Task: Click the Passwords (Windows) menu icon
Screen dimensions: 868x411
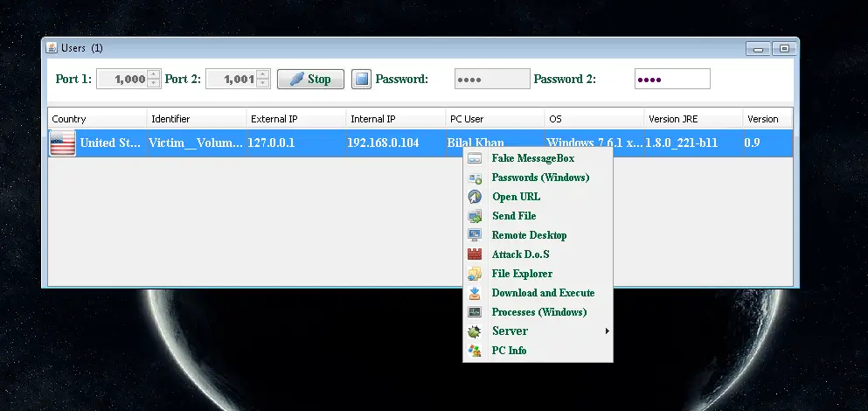Action: pyautogui.click(x=475, y=178)
